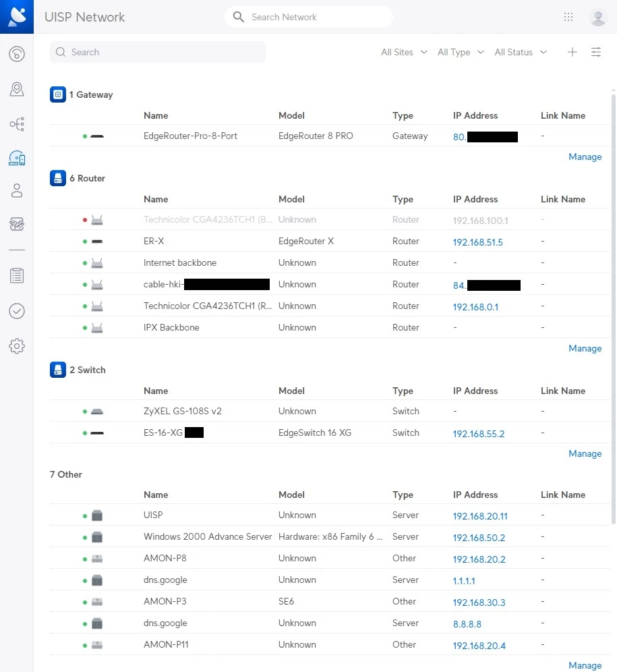Open the settings gear sidebar icon
The height and width of the screenshot is (672, 617).
tap(17, 346)
